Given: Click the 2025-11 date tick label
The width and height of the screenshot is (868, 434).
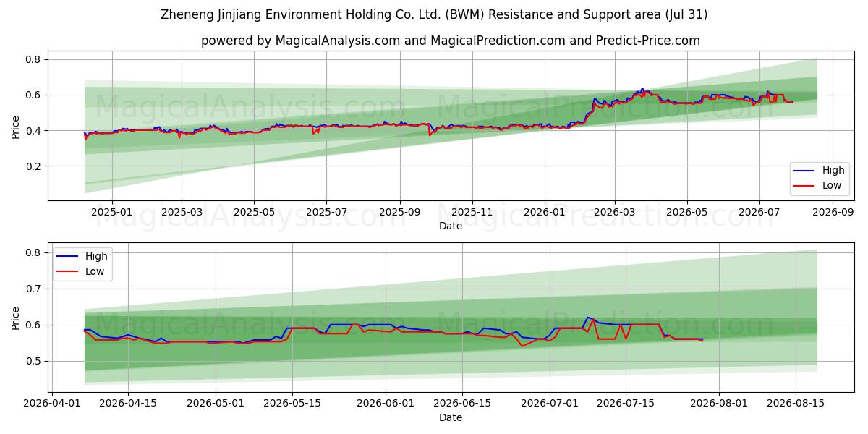Looking at the screenshot, I should pyautogui.click(x=472, y=213).
